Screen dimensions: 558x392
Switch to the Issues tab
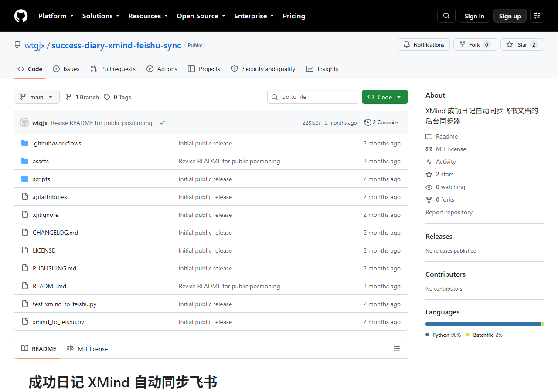click(66, 69)
